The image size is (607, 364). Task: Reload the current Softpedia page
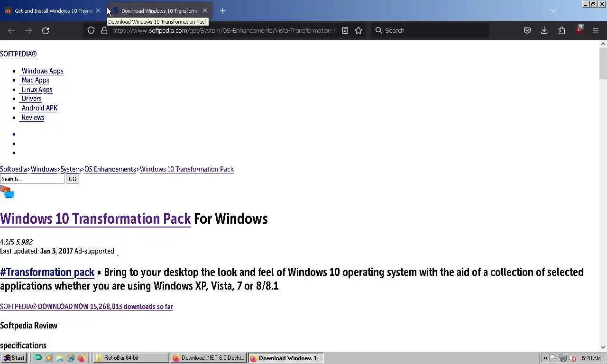[x=46, y=30]
